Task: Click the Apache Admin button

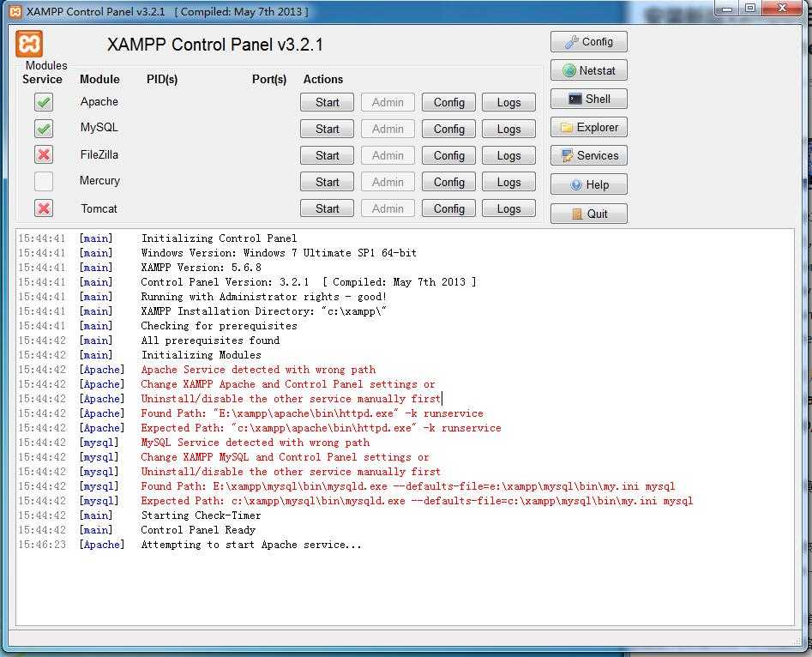Action: [x=388, y=103]
